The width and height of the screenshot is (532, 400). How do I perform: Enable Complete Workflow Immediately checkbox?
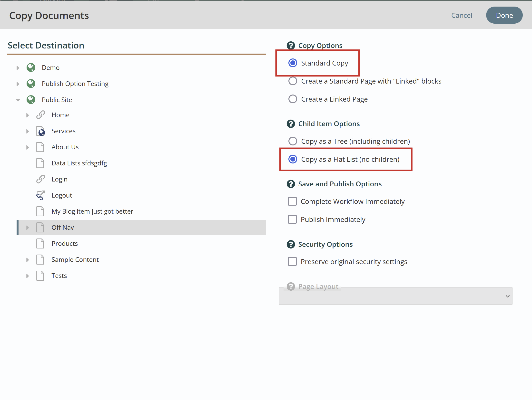pyautogui.click(x=292, y=201)
